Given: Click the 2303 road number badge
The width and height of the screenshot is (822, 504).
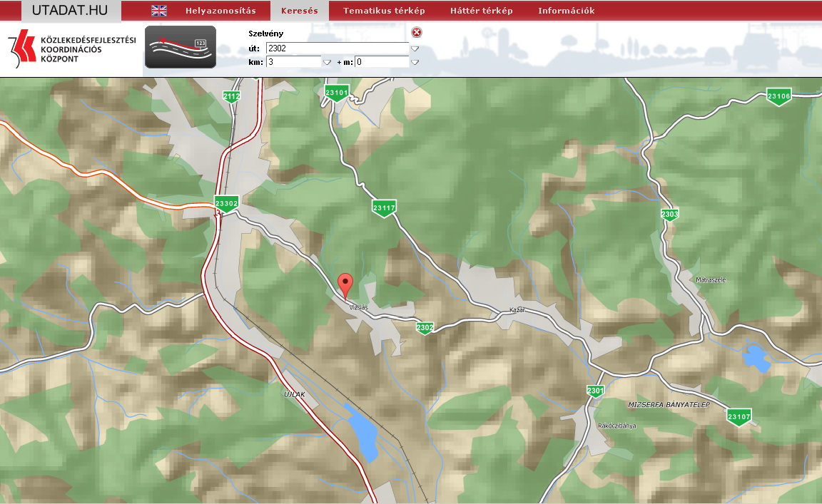Looking at the screenshot, I should pyautogui.click(x=669, y=214).
